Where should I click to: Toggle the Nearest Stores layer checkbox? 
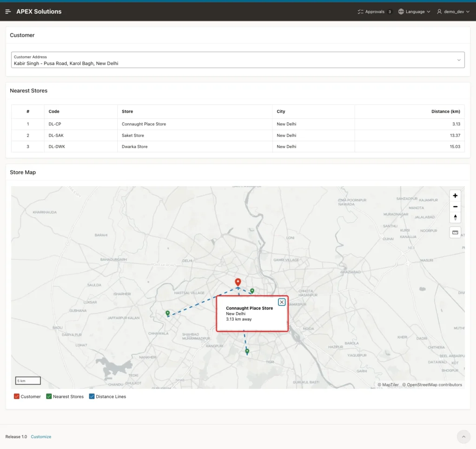[49, 396]
